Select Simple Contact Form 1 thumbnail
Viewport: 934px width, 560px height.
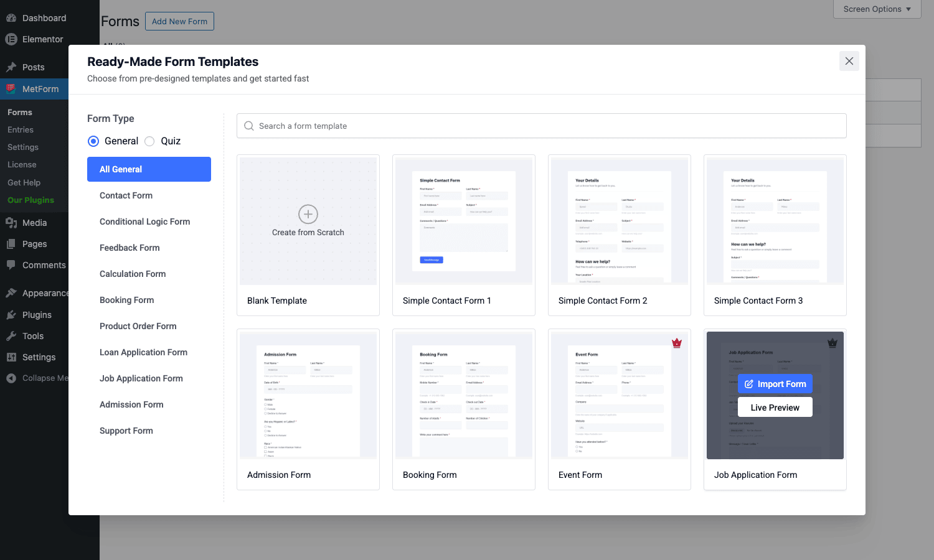[464, 221]
